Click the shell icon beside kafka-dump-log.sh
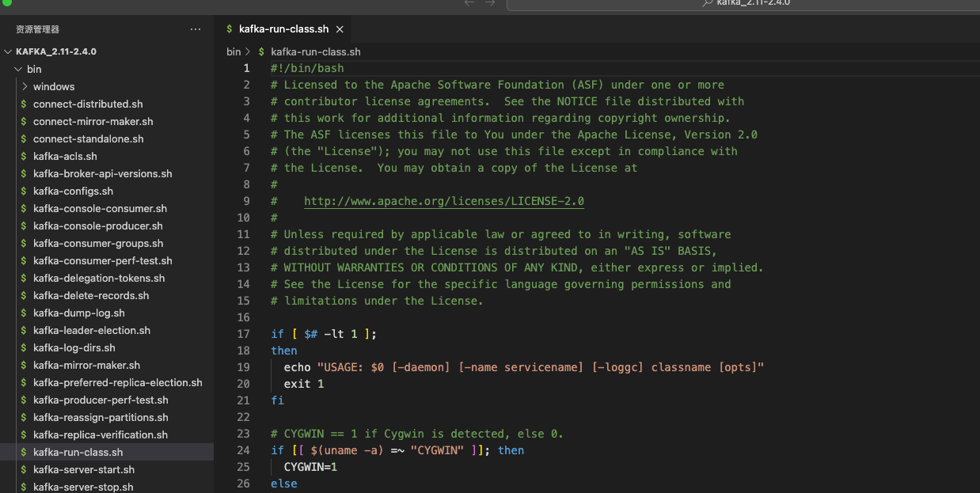Screen dimensions: 980x493 click(24, 313)
